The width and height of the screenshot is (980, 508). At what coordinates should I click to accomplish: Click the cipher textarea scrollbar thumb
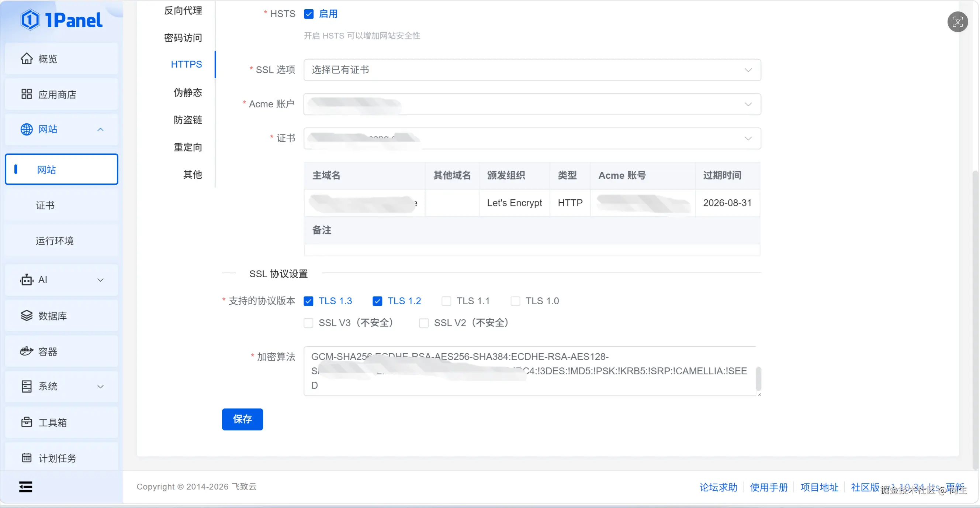pos(758,378)
